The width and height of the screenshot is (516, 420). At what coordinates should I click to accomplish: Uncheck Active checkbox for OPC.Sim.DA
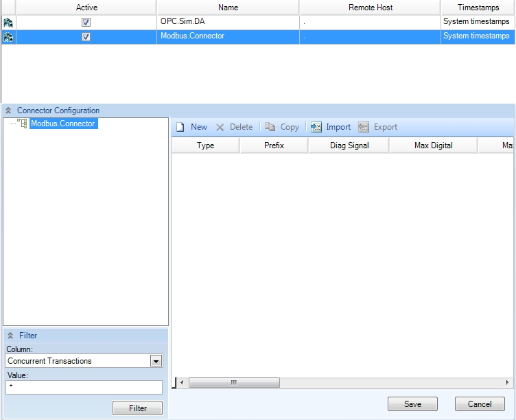tap(86, 22)
